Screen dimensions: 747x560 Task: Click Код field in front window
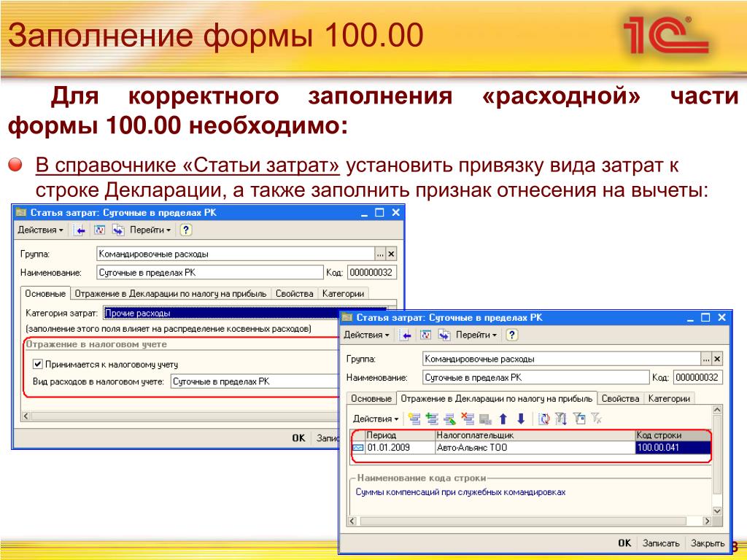pos(698,378)
